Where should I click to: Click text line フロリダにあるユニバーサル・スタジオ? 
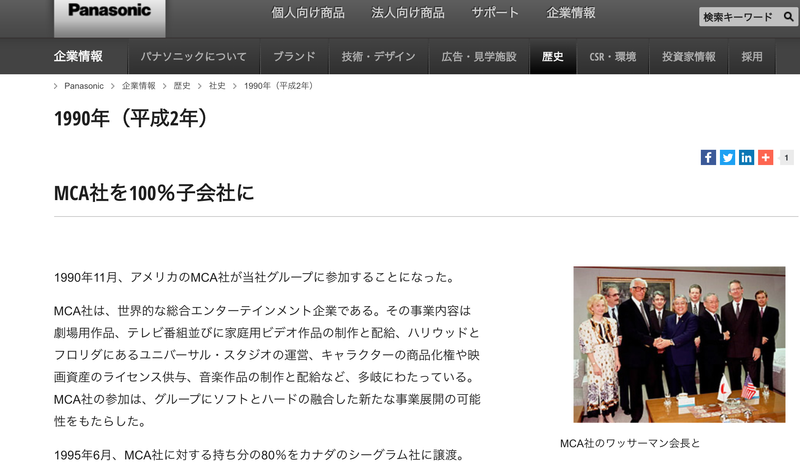pyautogui.click(x=267, y=355)
